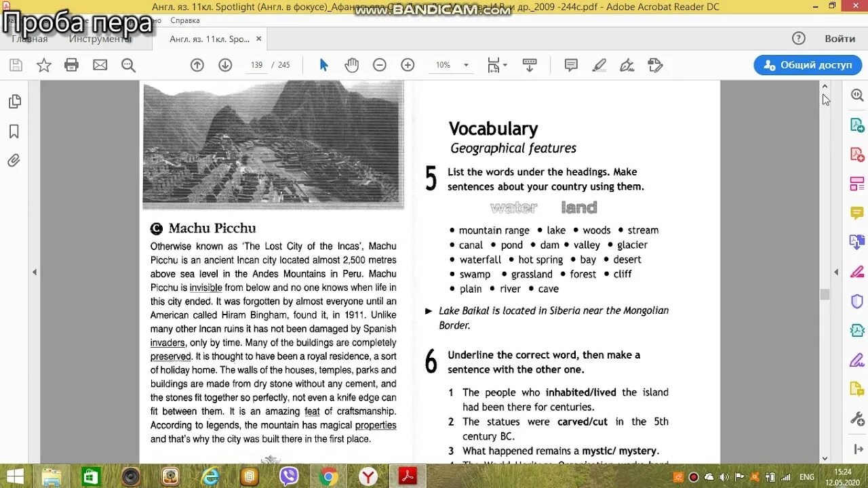Open the Bookmarks panel

click(14, 131)
